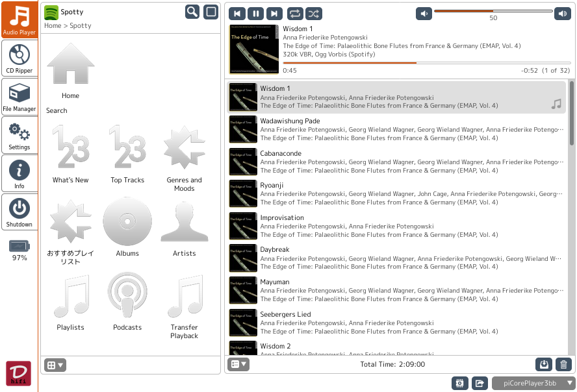Select Daybreak track
577x392 pixels.
pos(396,258)
